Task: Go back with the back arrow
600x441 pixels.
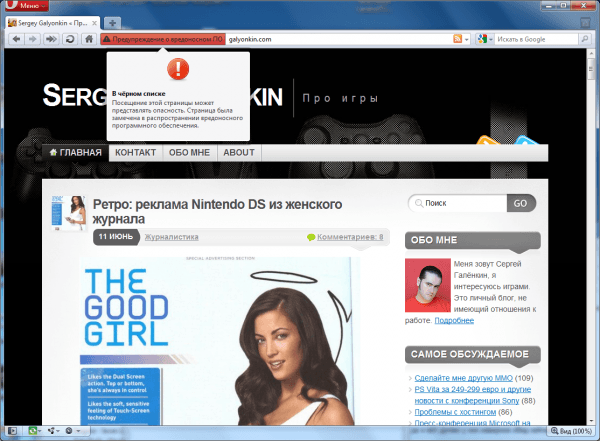Action: point(16,39)
